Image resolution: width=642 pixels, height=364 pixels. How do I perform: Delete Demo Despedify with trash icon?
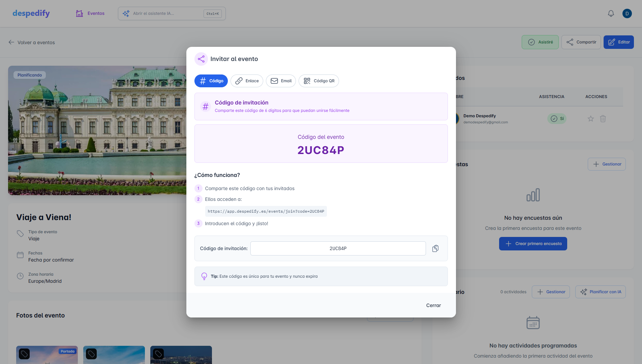tap(603, 119)
